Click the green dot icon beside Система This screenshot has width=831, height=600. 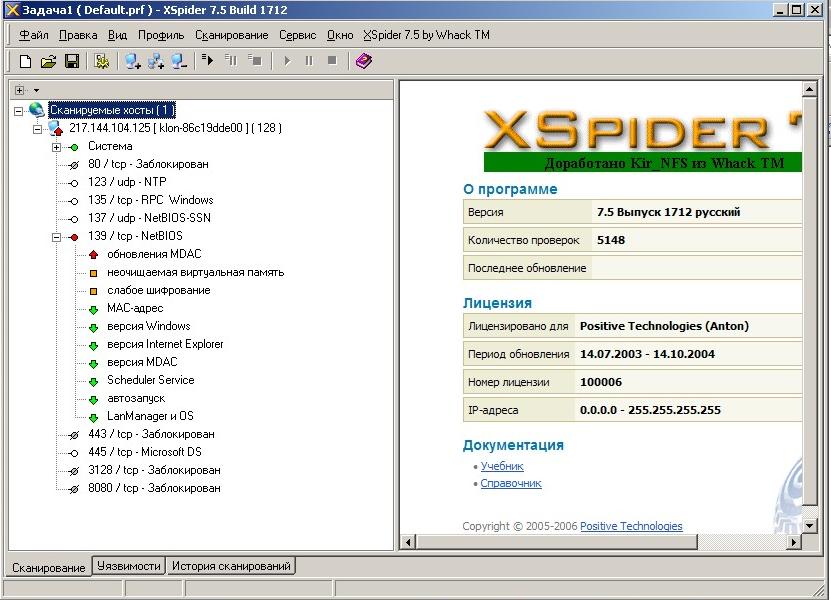(x=74, y=147)
